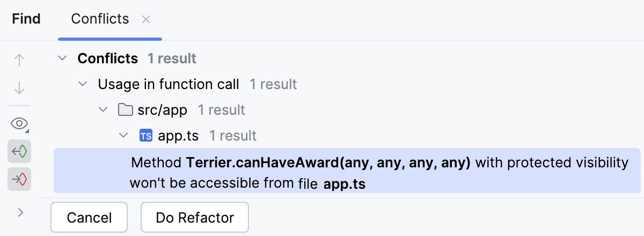Collapse the src/app folder node

(103, 110)
